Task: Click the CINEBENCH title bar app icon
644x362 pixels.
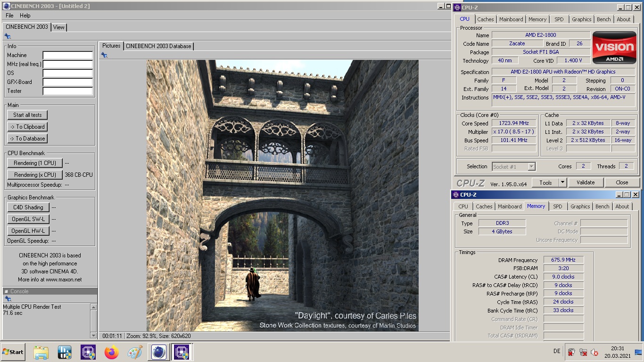Action: click(x=6, y=6)
